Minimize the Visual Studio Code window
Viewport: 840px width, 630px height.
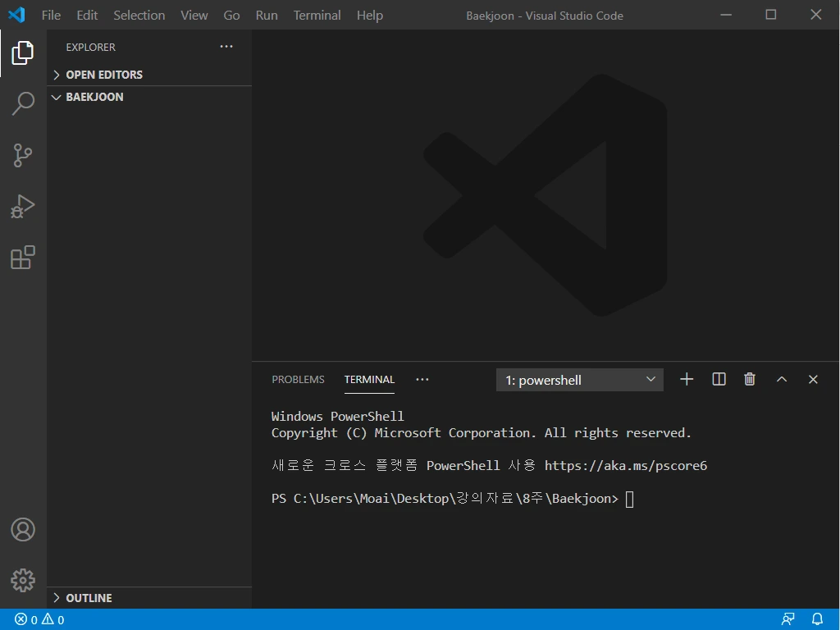click(726, 15)
